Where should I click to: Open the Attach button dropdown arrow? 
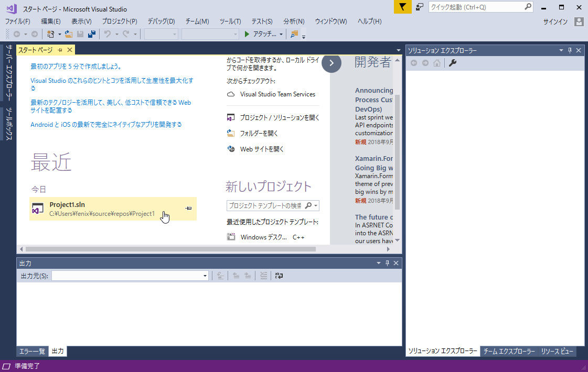pyautogui.click(x=281, y=34)
